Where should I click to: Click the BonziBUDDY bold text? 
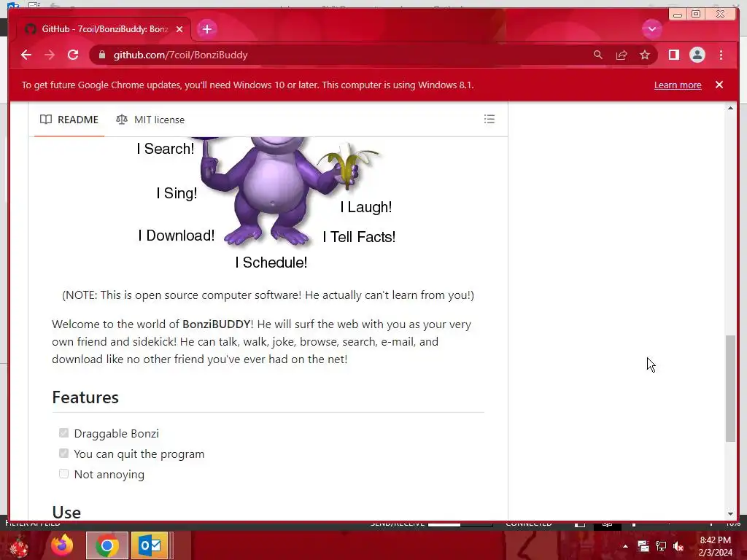coord(216,324)
